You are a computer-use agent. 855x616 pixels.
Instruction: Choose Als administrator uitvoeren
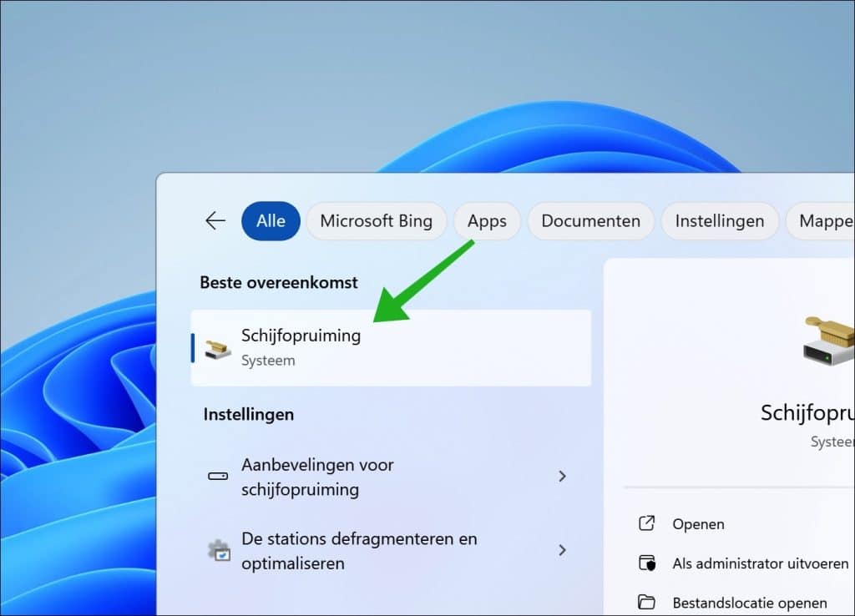click(x=760, y=563)
